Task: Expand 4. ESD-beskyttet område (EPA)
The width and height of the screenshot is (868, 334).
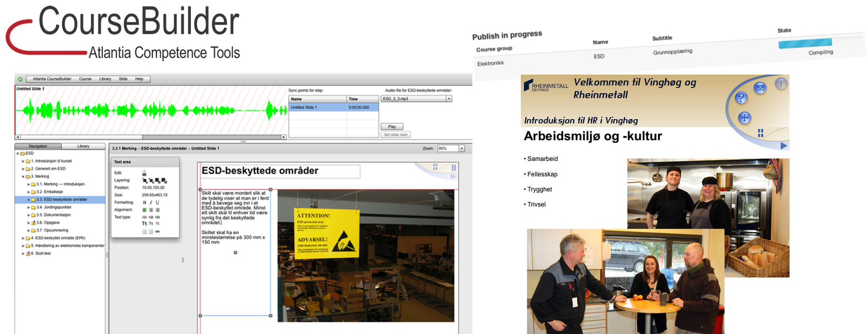Action: coord(23,238)
